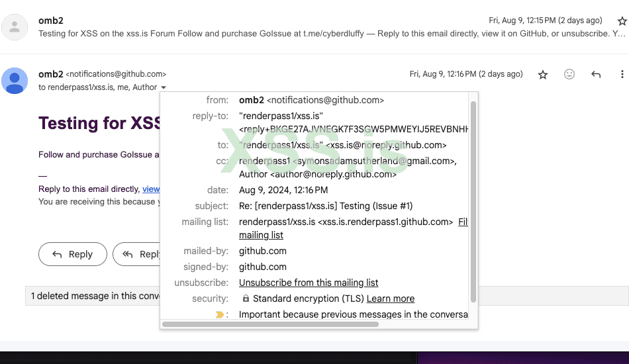The width and height of the screenshot is (629, 364).
Task: Open the Learn more encryption link
Action: pos(391,298)
